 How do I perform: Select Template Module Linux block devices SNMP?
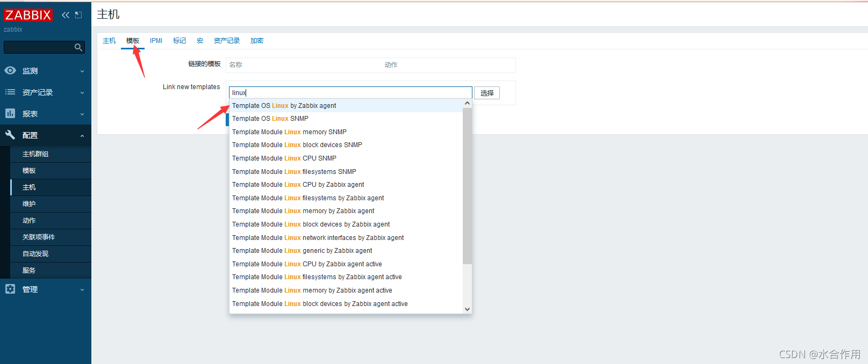[346, 145]
